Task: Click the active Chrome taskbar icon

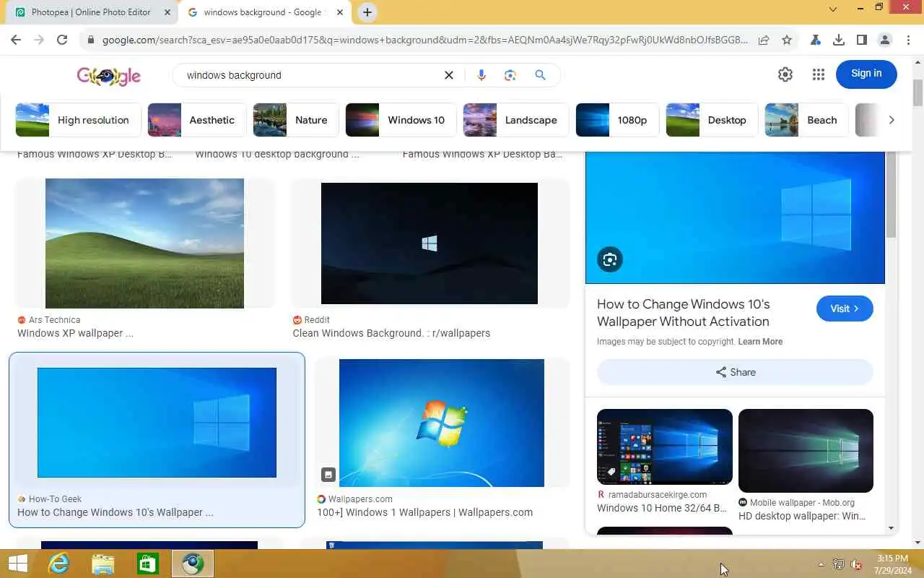Action: [193, 564]
